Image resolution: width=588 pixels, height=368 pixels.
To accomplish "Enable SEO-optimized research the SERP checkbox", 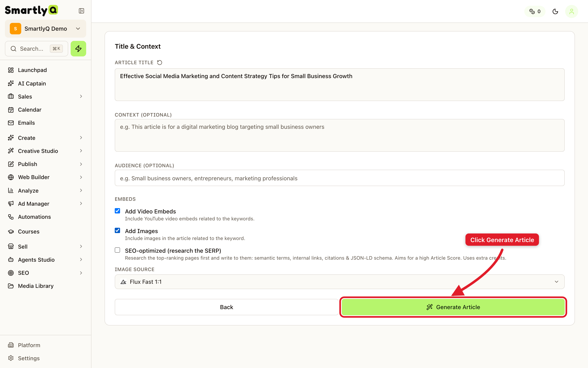I will pyautogui.click(x=117, y=250).
